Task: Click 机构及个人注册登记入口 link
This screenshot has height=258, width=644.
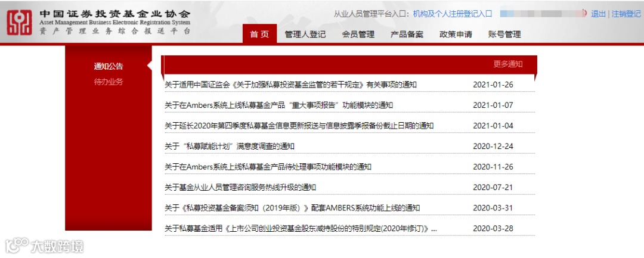Action: (x=452, y=14)
